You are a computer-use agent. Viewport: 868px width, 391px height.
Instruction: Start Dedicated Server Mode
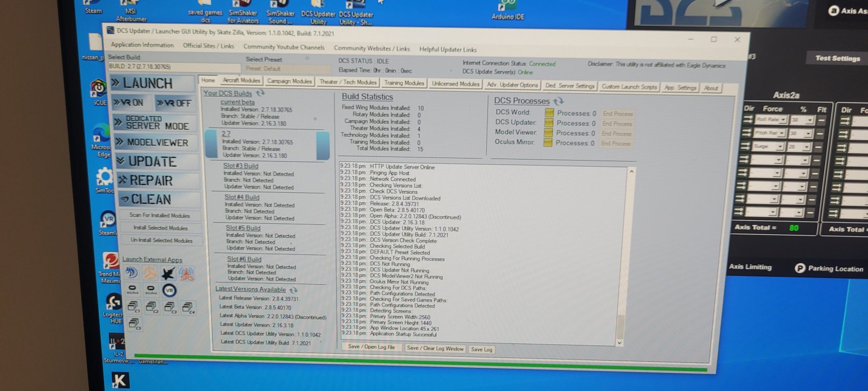coord(154,122)
